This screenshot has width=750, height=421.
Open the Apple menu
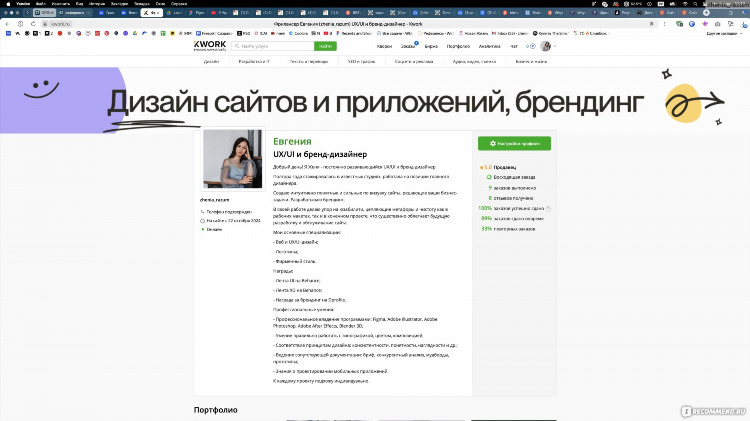[8, 3]
